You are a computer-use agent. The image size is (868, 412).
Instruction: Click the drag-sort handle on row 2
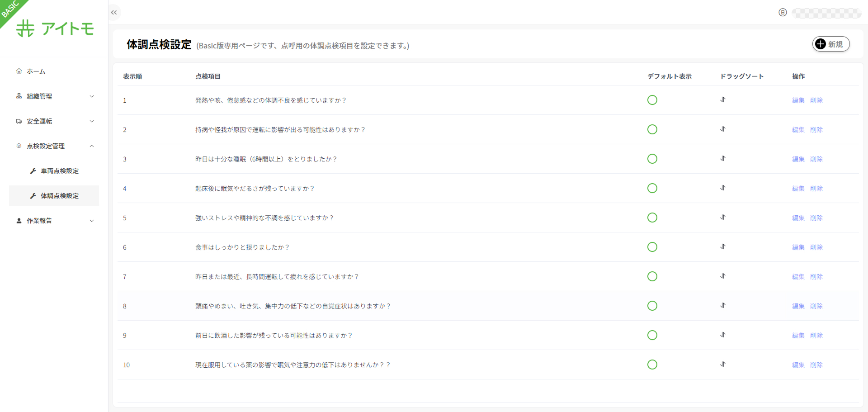pos(723,129)
